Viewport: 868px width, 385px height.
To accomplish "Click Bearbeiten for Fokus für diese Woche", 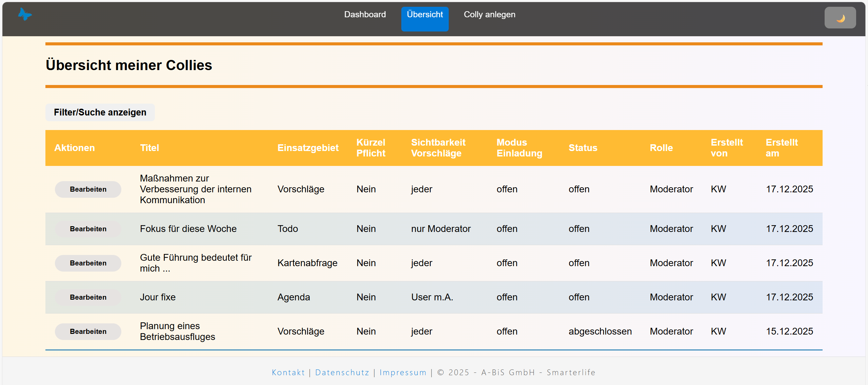I will tap(88, 229).
